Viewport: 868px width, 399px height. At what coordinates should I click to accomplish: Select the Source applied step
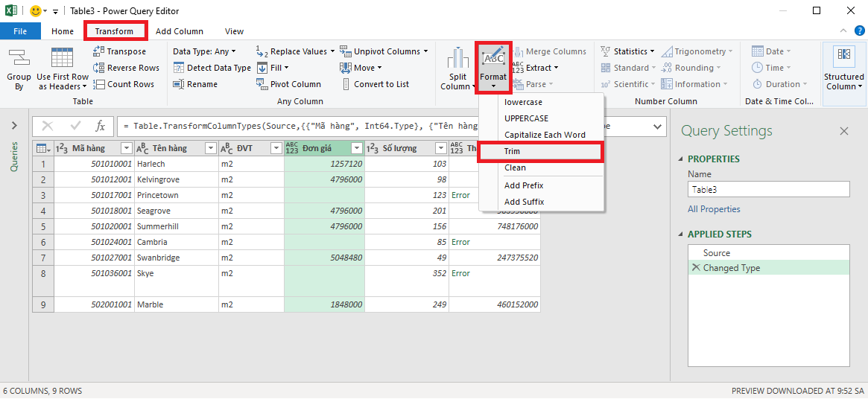[x=716, y=253]
